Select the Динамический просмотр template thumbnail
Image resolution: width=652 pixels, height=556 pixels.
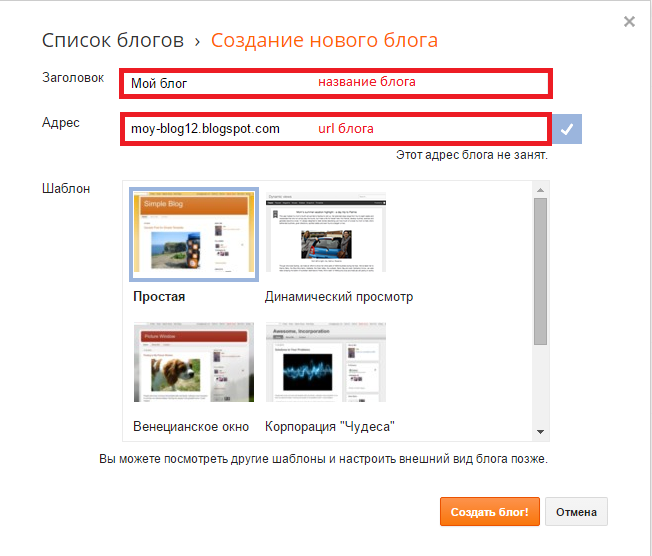point(326,232)
